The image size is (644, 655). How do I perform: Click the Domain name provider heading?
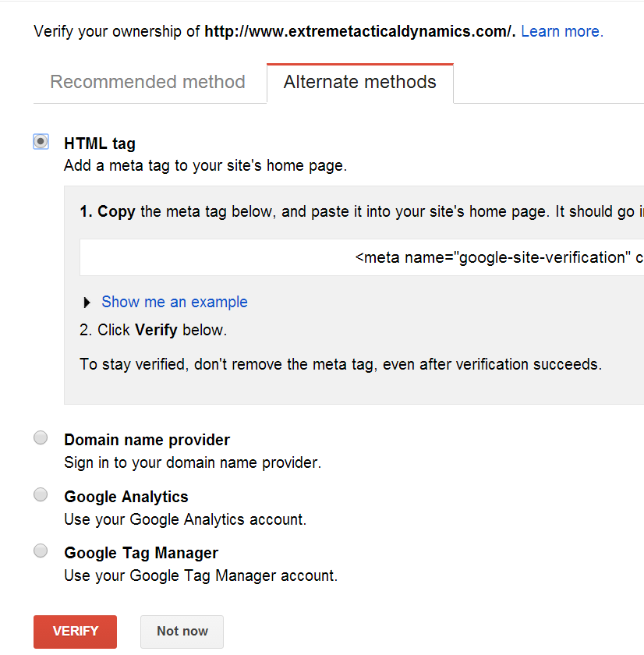(x=147, y=440)
